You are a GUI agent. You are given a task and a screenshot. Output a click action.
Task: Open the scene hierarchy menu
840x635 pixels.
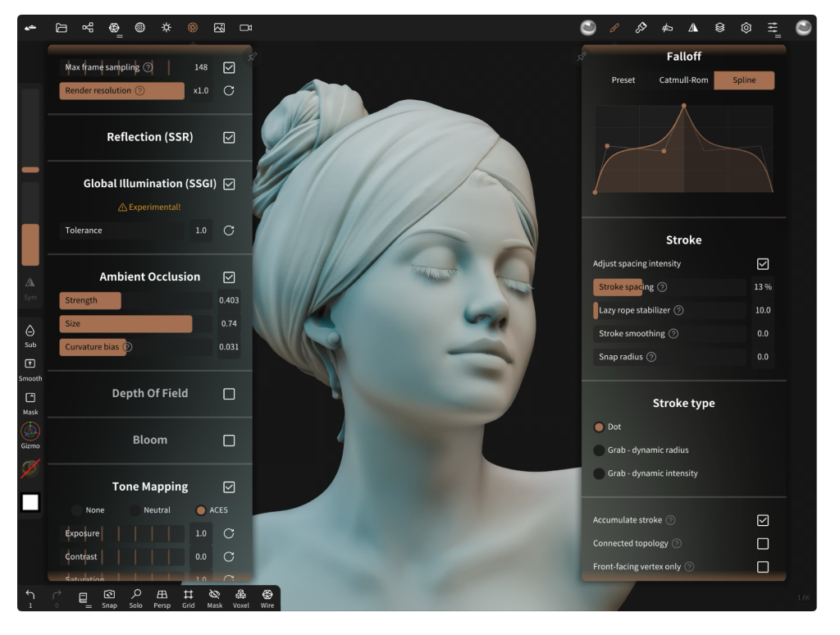tap(87, 28)
